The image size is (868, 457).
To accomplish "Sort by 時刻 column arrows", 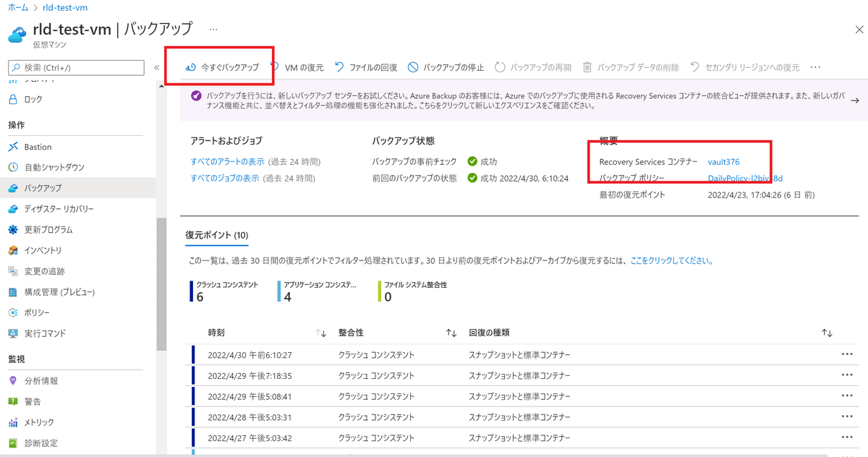I will click(322, 333).
